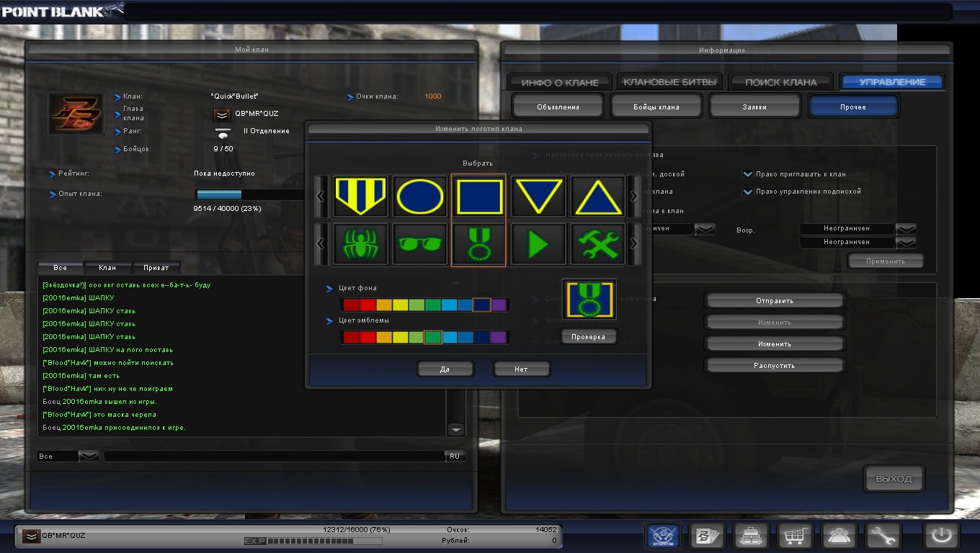Click the logo preview thumbnail
Viewport: 980px width, 553px height.
[589, 300]
